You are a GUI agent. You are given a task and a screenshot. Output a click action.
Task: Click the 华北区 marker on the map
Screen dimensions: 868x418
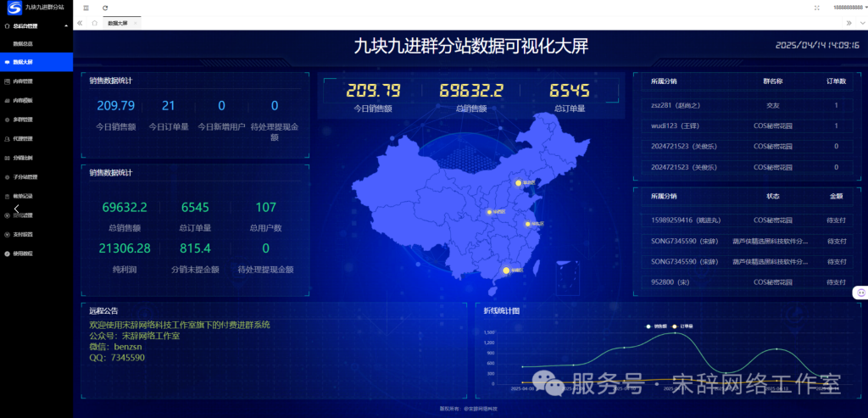click(x=519, y=182)
